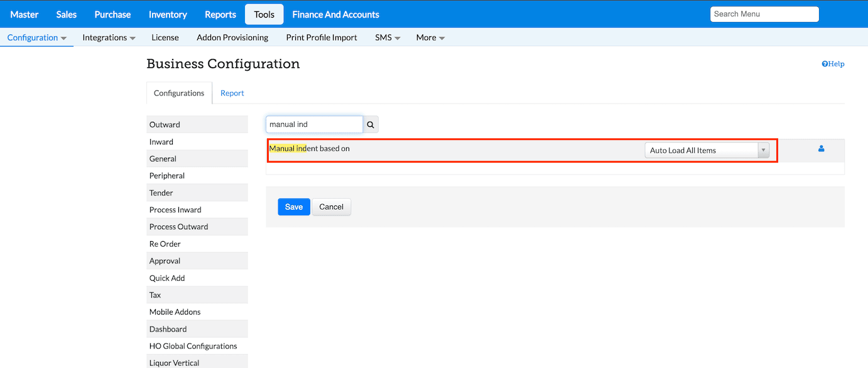Viewport: 868px width, 368px height.
Task: Open Addon Provisioning from the submenu
Action: click(x=232, y=38)
